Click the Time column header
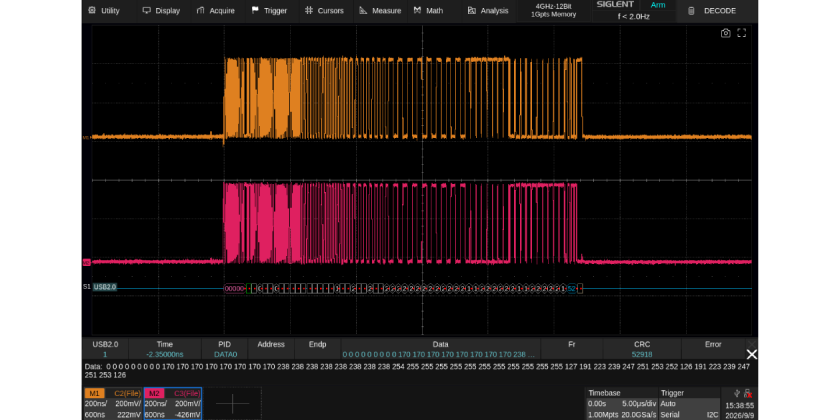 click(x=164, y=344)
